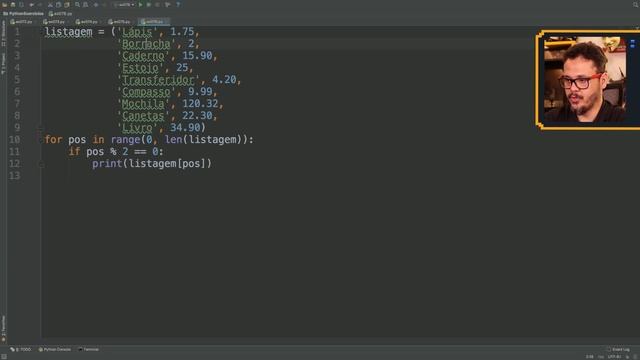Image resolution: width=640 pixels, height=360 pixels.
Task: Click the cursor line:column indicator in status bar
Action: tap(589, 357)
